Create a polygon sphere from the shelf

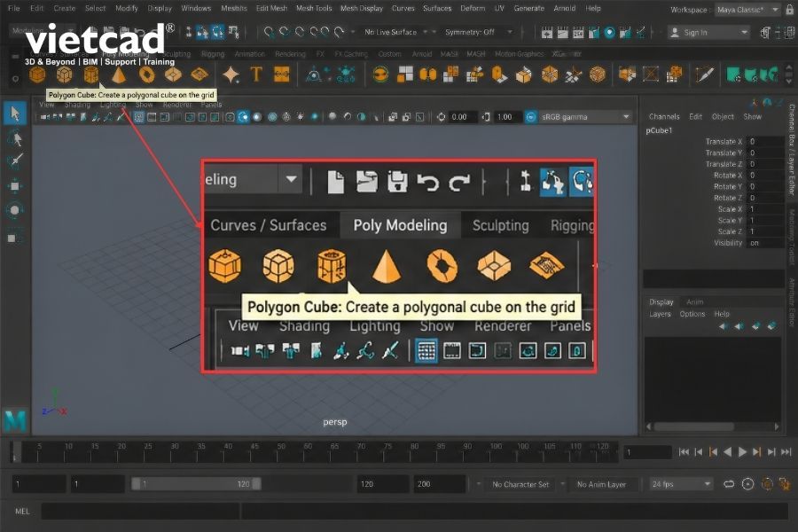[37, 74]
